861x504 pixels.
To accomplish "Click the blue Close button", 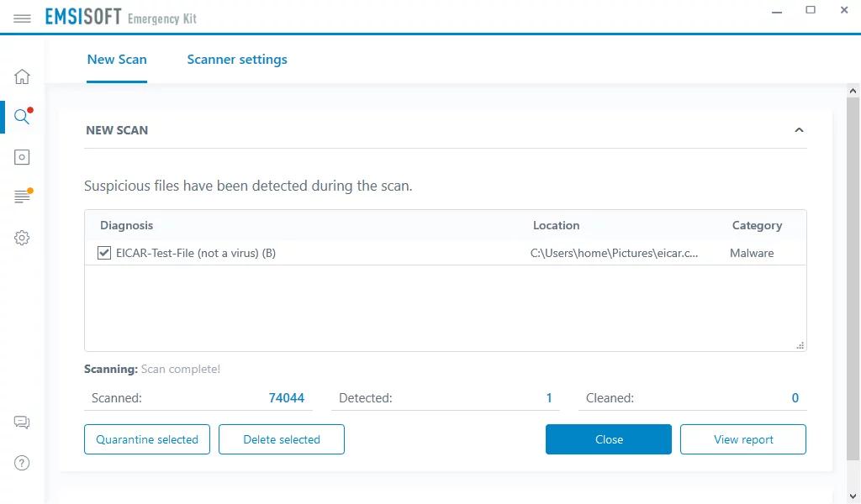I will pyautogui.click(x=609, y=439).
